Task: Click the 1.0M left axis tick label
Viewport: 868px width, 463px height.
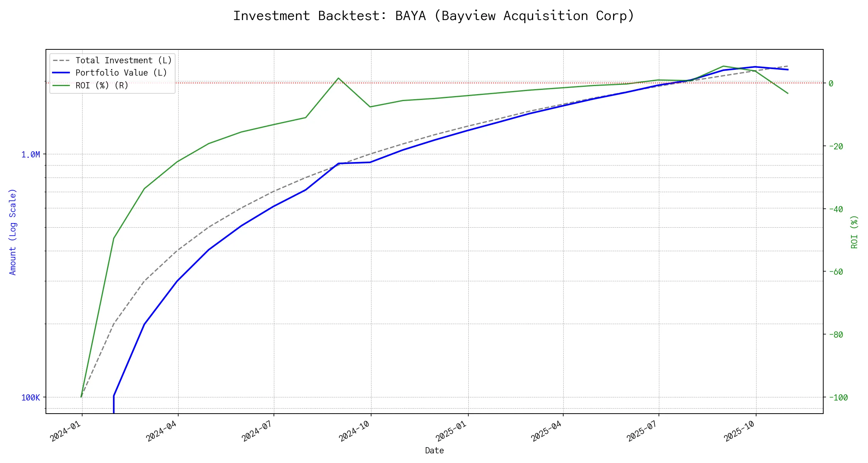Action: (30, 155)
